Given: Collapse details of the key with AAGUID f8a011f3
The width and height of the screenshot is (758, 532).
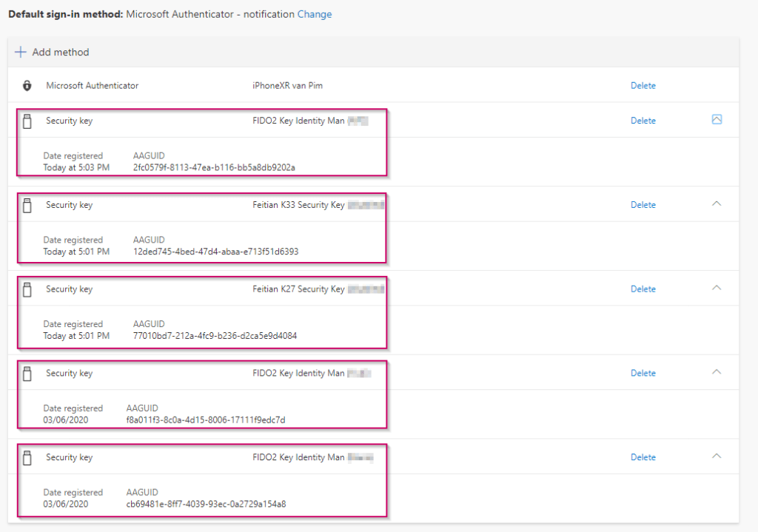Looking at the screenshot, I should point(716,372).
